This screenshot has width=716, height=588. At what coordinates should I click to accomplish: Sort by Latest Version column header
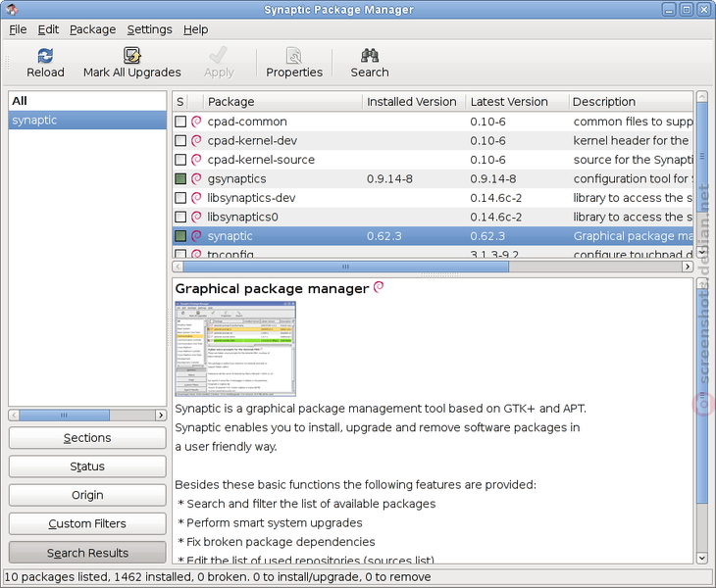point(517,101)
